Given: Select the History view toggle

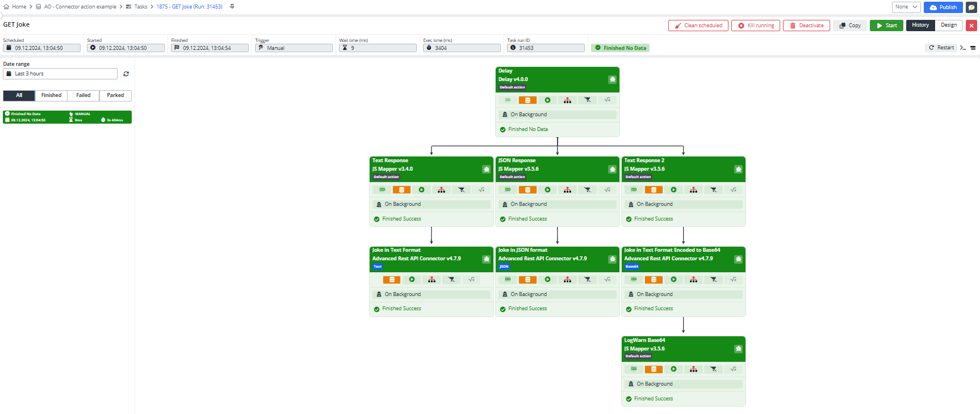Looking at the screenshot, I should [920, 25].
